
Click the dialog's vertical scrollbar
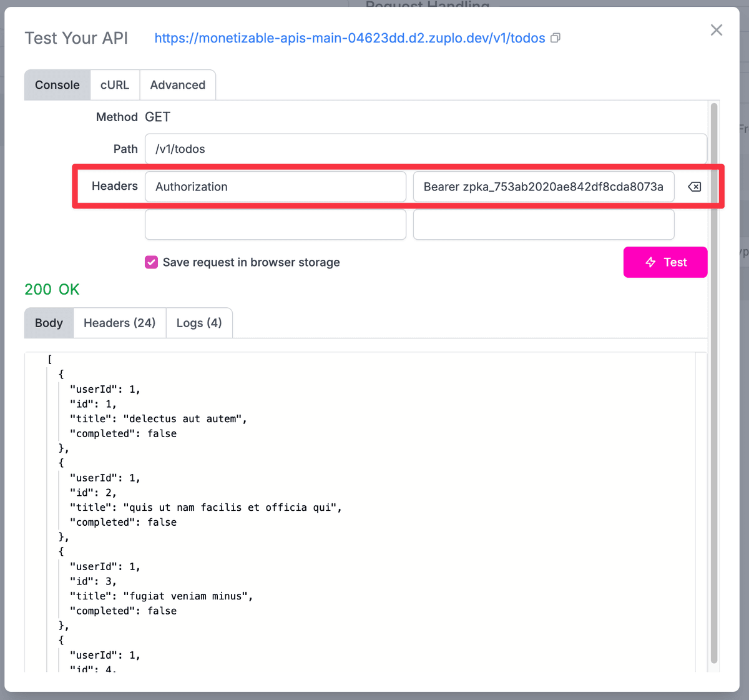click(714, 383)
